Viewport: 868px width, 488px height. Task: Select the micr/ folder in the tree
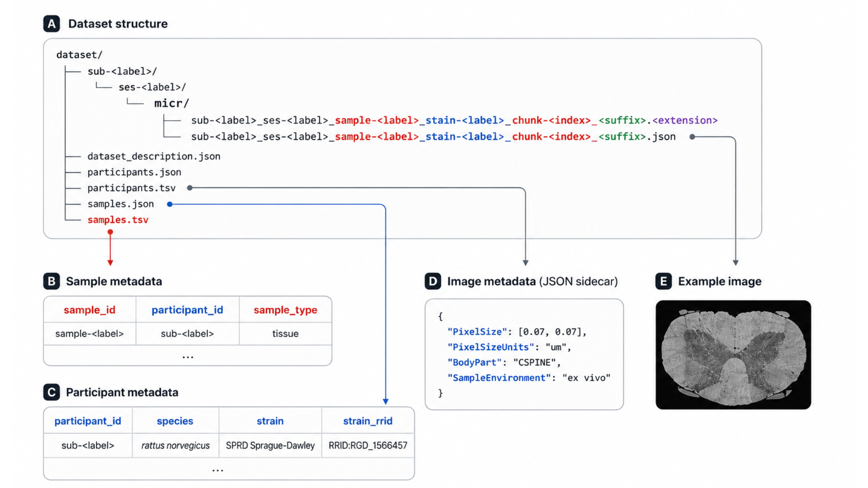(x=171, y=103)
